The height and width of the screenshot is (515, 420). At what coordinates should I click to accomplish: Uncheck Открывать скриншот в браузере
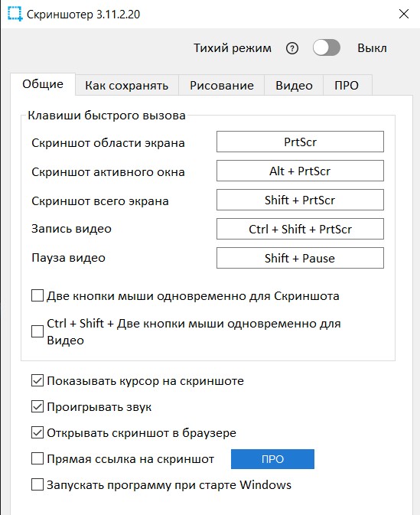(37, 432)
